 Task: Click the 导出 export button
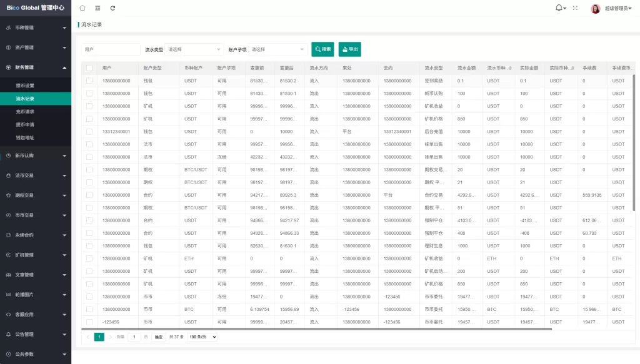(349, 49)
